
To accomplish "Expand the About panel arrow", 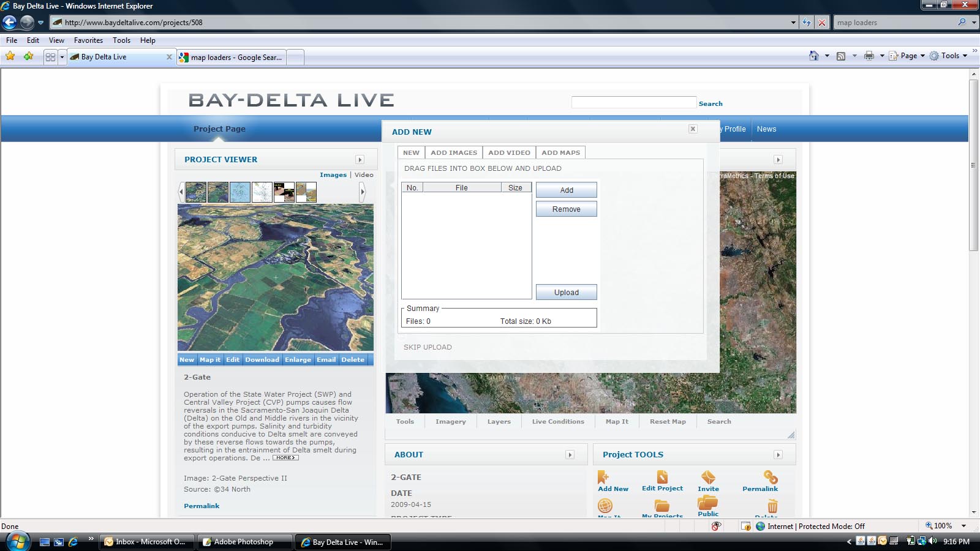I will tap(570, 455).
